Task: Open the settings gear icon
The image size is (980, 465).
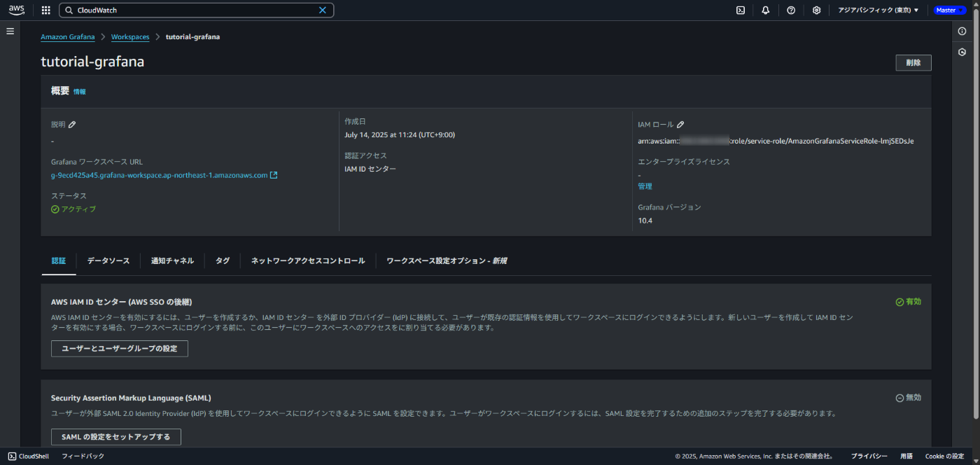Action: click(816, 11)
